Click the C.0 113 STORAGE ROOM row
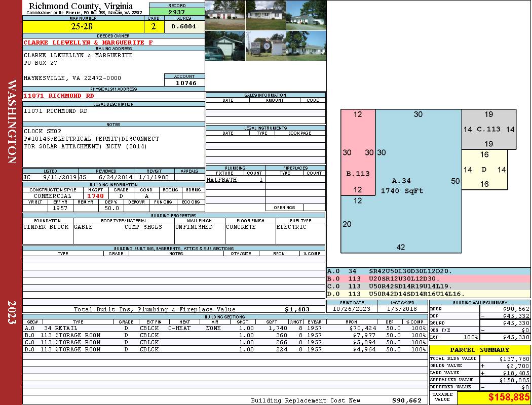Image resolution: width=532 pixels, height=405 pixels. point(224,342)
